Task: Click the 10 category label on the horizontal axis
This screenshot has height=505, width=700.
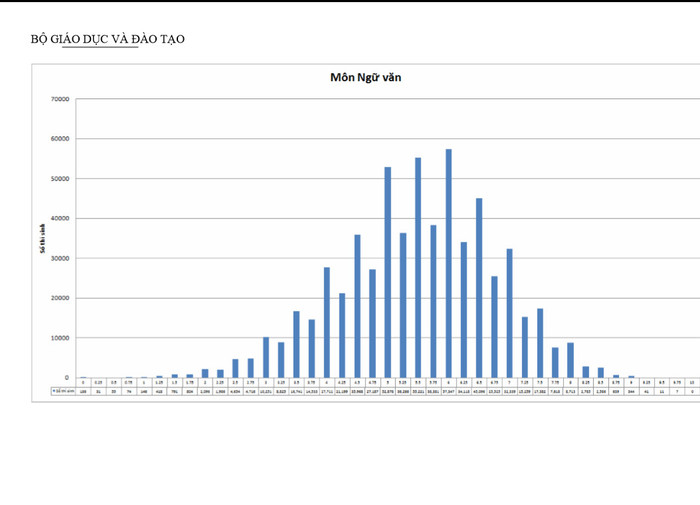Action: coord(692,382)
